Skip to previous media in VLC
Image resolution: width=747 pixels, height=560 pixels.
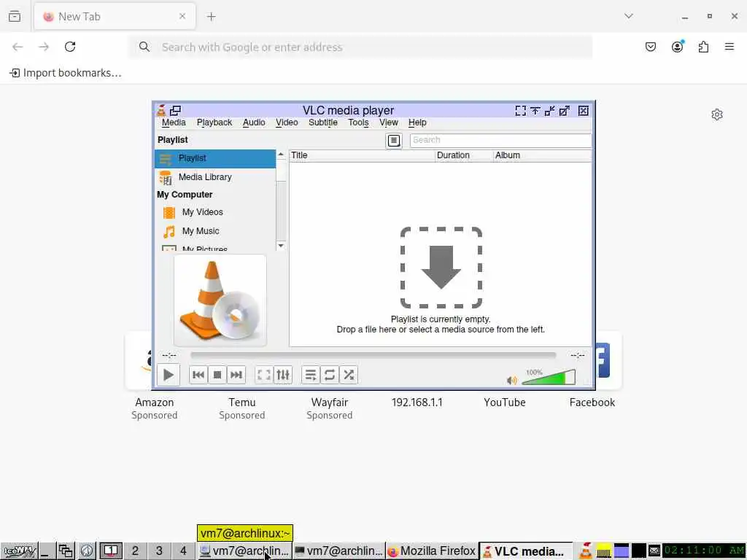198,375
